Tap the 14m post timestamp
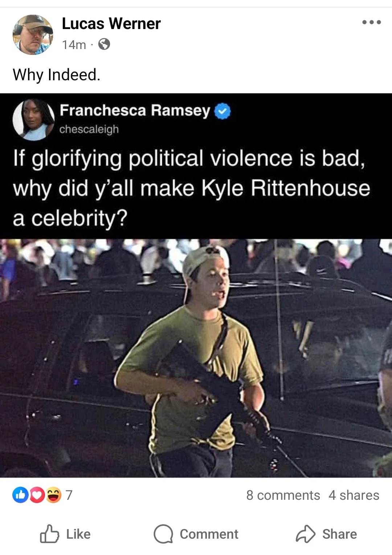The image size is (392, 555). pyautogui.click(x=74, y=44)
